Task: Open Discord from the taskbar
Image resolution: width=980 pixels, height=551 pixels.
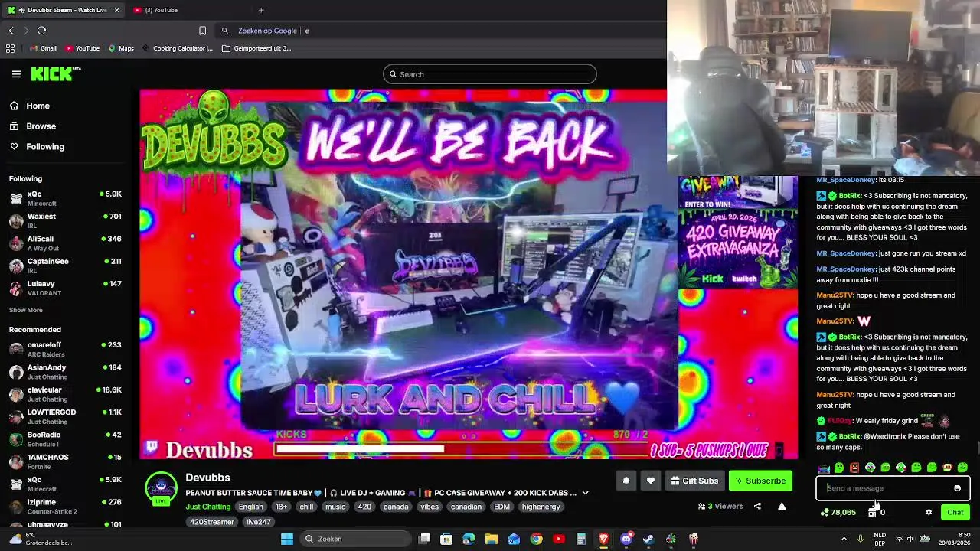Action: [626, 539]
